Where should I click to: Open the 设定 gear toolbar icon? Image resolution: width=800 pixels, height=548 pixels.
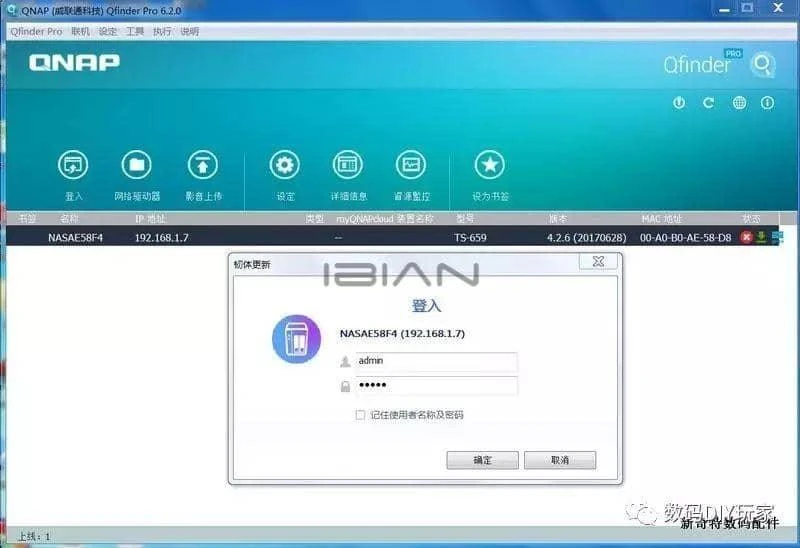284,165
